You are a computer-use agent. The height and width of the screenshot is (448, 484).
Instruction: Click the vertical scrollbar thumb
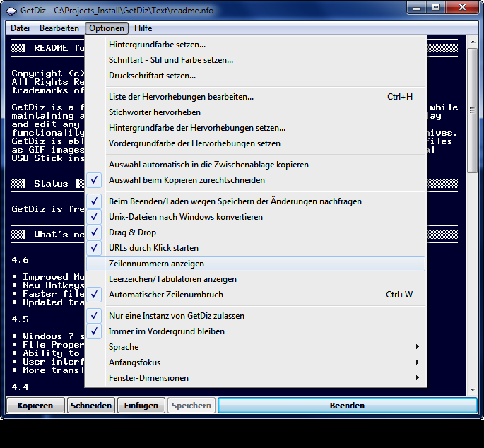473,110
